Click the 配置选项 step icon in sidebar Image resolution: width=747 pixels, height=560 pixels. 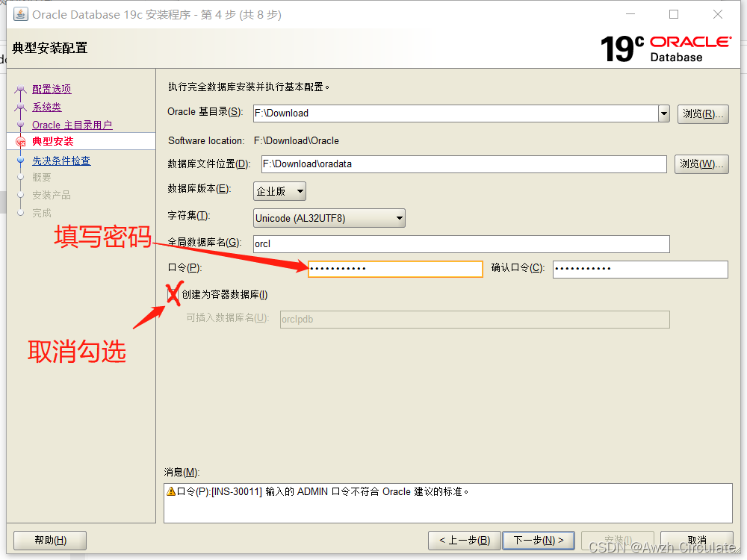pyautogui.click(x=22, y=89)
